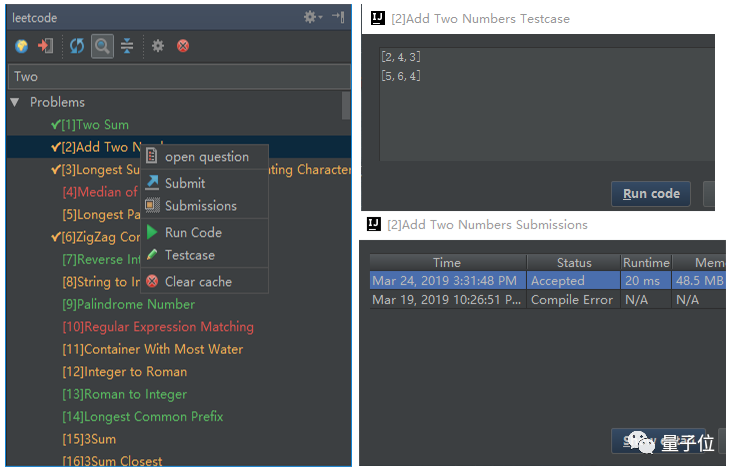
Task: Select Run Code from context menu
Action: click(x=193, y=232)
